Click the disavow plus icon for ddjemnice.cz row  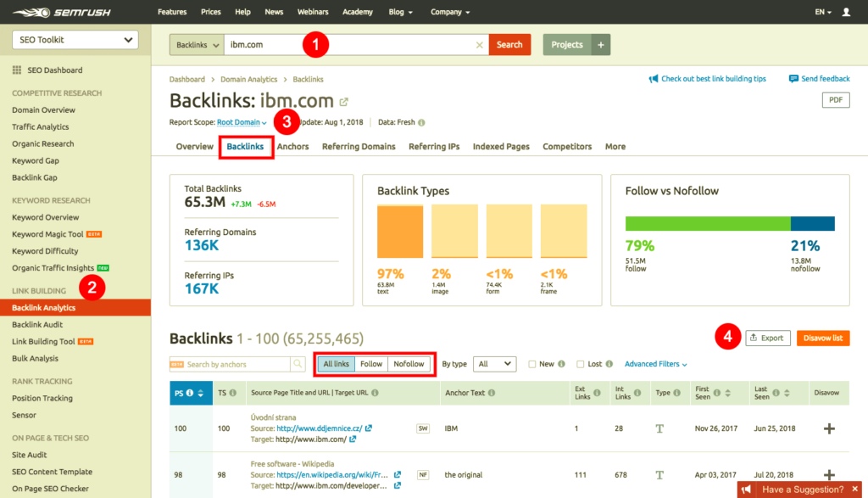(829, 428)
